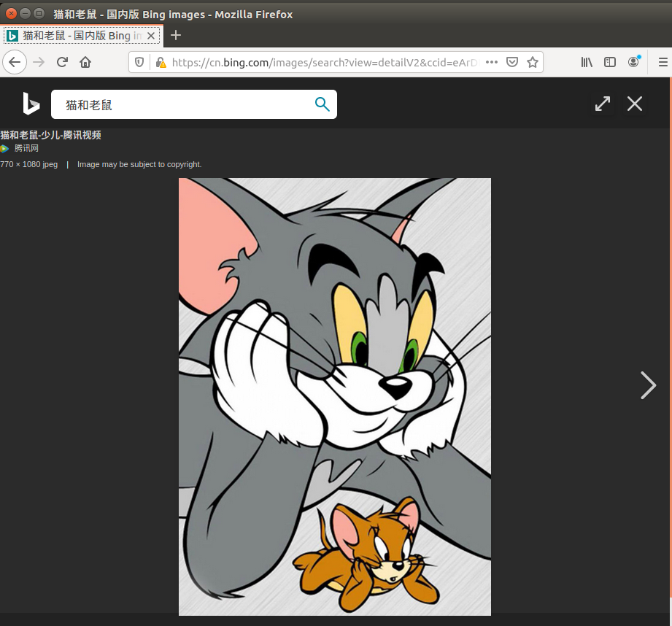Open page actions three-dots menu
The height and width of the screenshot is (626, 672).
(x=492, y=62)
